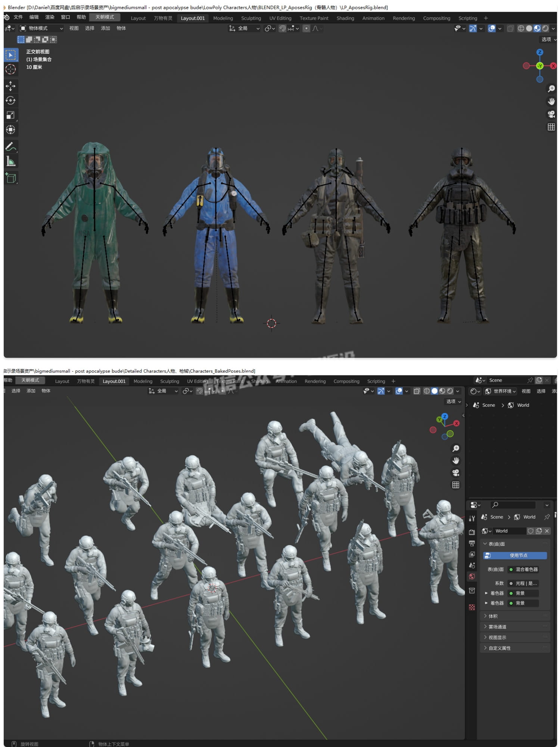The height and width of the screenshot is (747, 560).
Task: Click the pin icon beside Scene > World breadcrumb
Action: [547, 517]
